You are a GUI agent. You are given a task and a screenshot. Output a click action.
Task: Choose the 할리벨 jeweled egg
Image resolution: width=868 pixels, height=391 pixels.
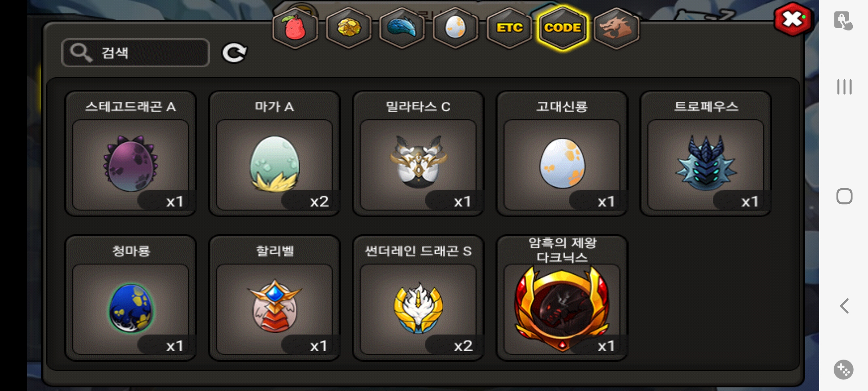click(275, 298)
